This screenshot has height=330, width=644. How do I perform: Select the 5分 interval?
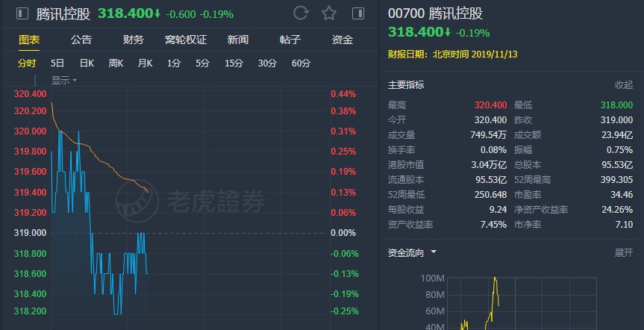[202, 63]
